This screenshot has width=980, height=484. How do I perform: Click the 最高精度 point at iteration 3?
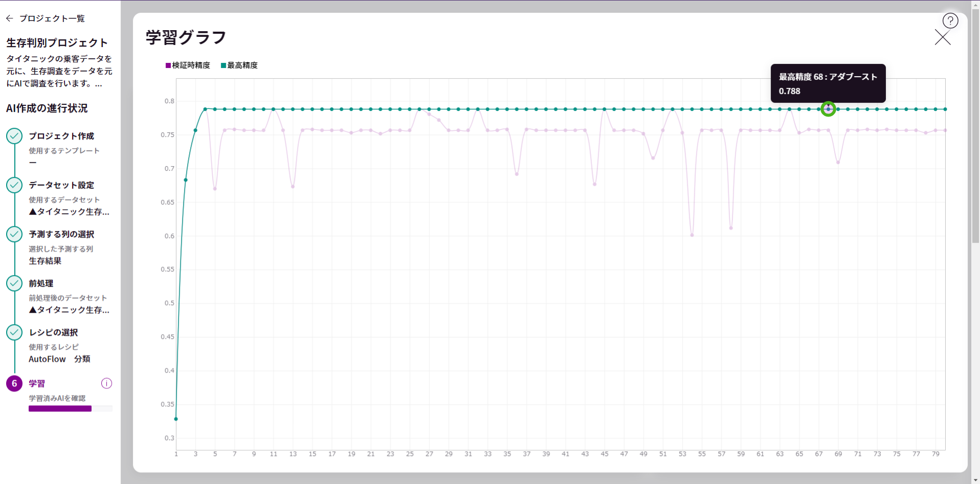195,130
